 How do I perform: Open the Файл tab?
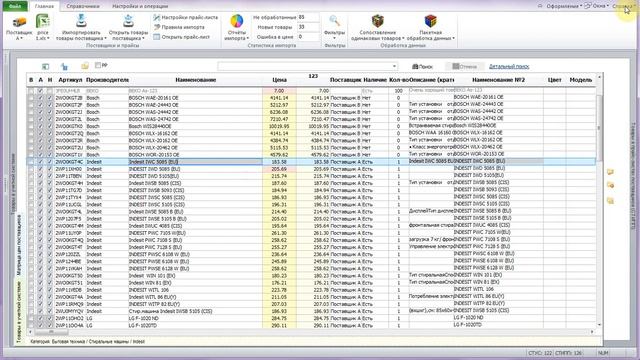15,6
